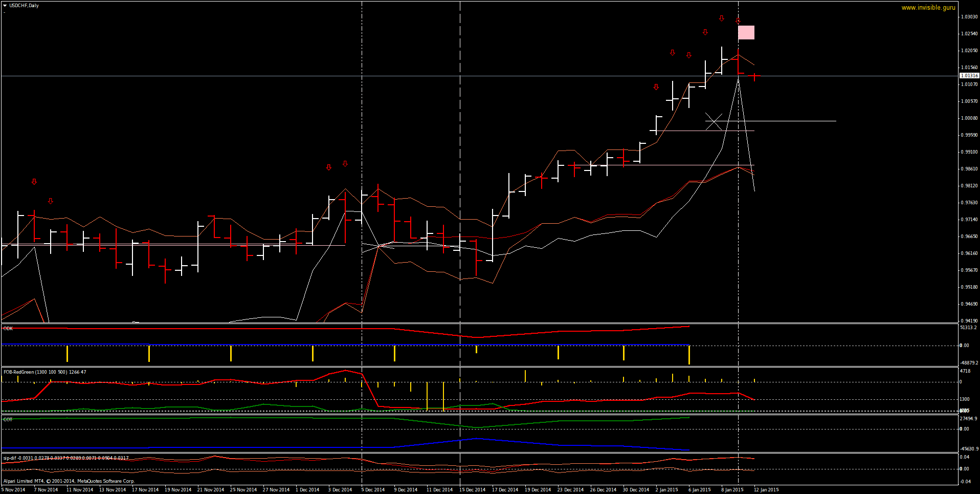
Task: Click the 15 Dec 2014 date label
Action: (x=473, y=490)
